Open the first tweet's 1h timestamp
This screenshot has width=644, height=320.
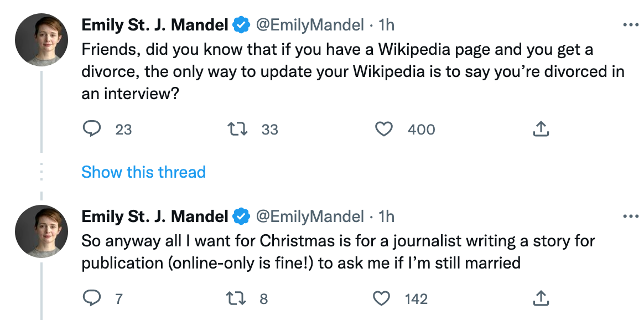coord(385,23)
